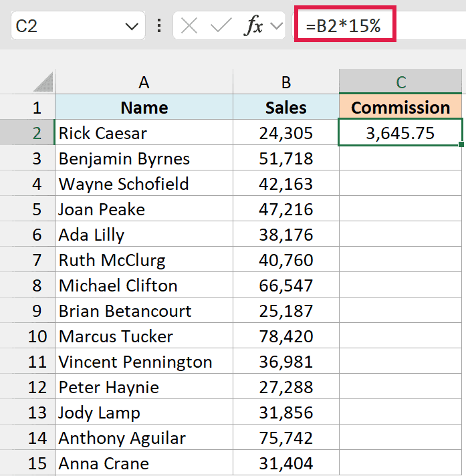Screen dimensions: 466x476
Task: Select sales value 66,547
Action: click(x=286, y=285)
